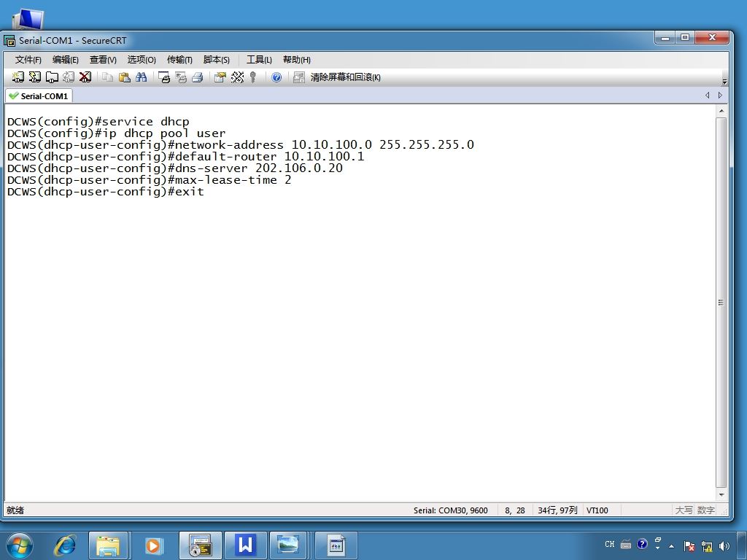Screen dimensions: 747x560
Task: Open Internet Explorer from taskbar
Action: 65,545
